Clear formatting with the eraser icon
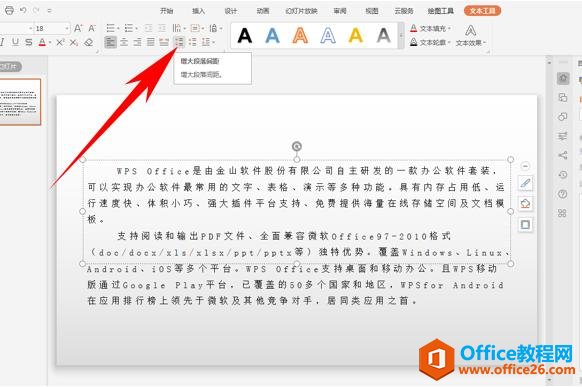582x387 pixels. click(x=88, y=42)
